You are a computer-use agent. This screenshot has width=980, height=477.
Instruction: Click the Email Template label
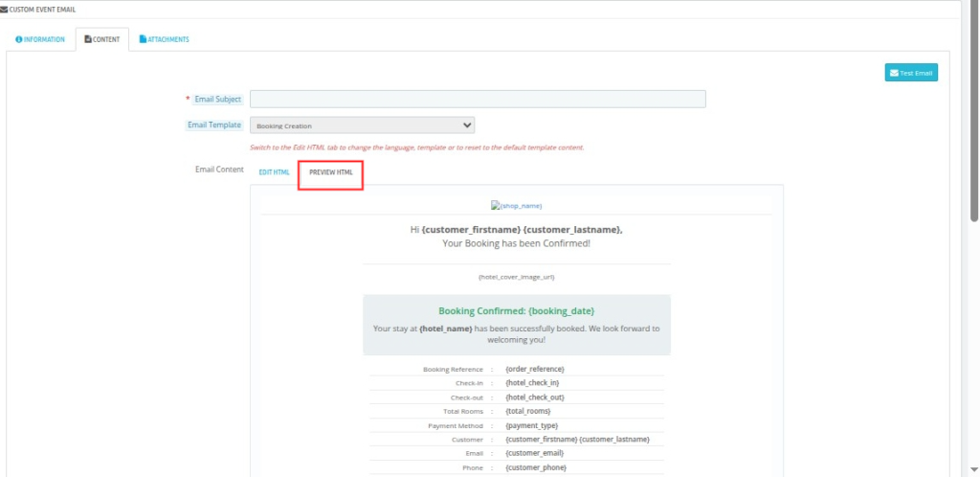[x=213, y=125]
